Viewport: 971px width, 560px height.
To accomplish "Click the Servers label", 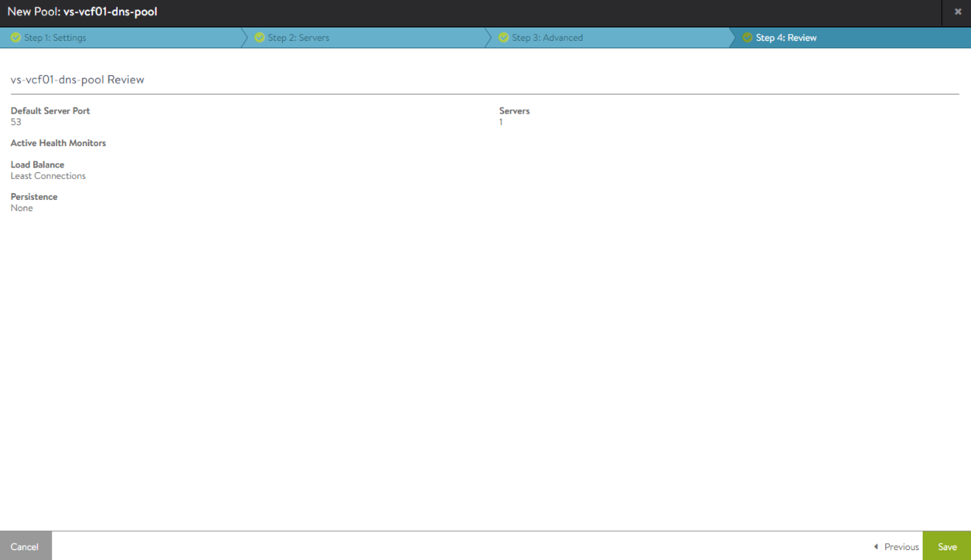I will pyautogui.click(x=514, y=111).
